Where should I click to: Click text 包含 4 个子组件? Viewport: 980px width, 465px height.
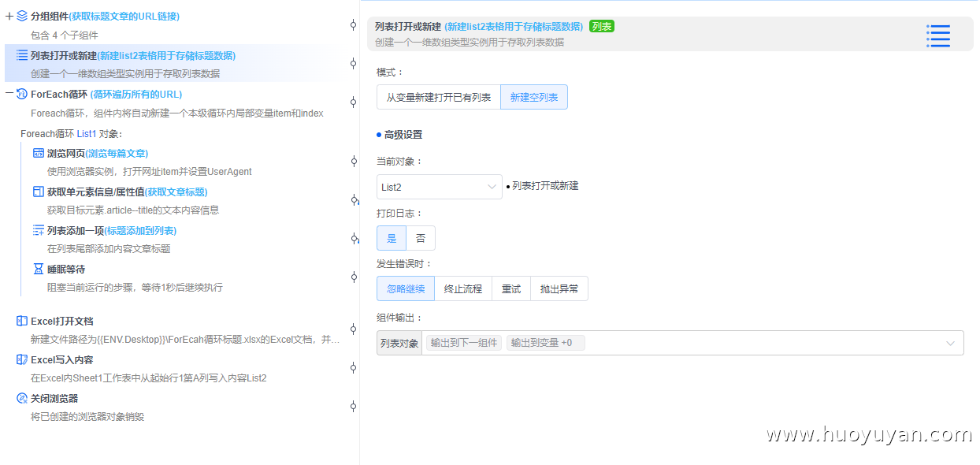click(65, 35)
